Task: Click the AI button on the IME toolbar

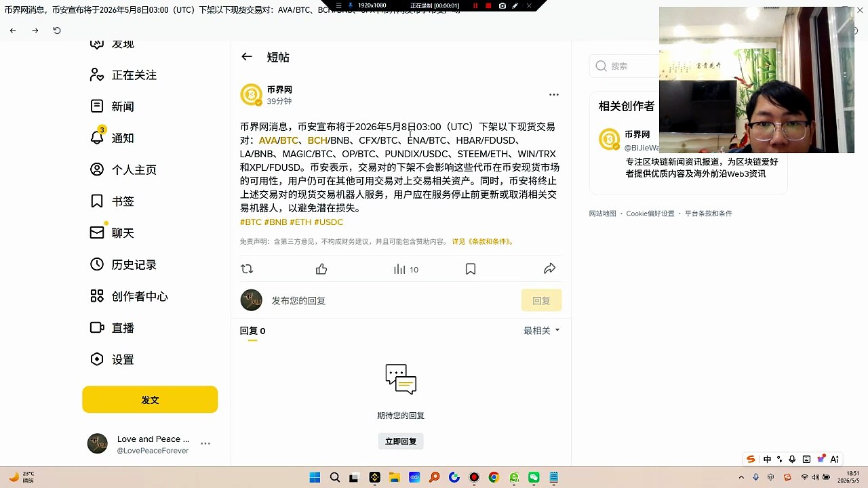Action: coord(835,460)
